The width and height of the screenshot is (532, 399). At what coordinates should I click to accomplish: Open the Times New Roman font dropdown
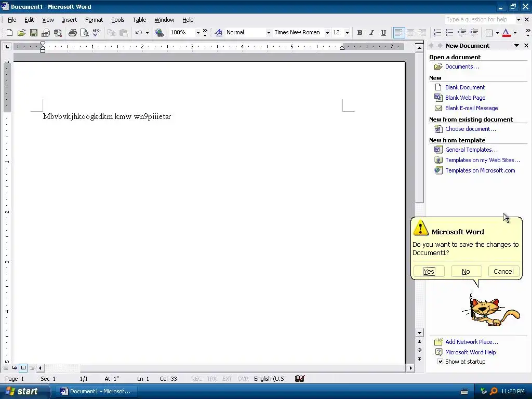(327, 33)
